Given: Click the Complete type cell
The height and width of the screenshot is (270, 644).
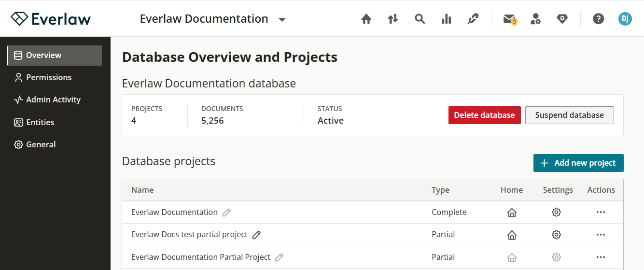Looking at the screenshot, I should click(x=449, y=212).
